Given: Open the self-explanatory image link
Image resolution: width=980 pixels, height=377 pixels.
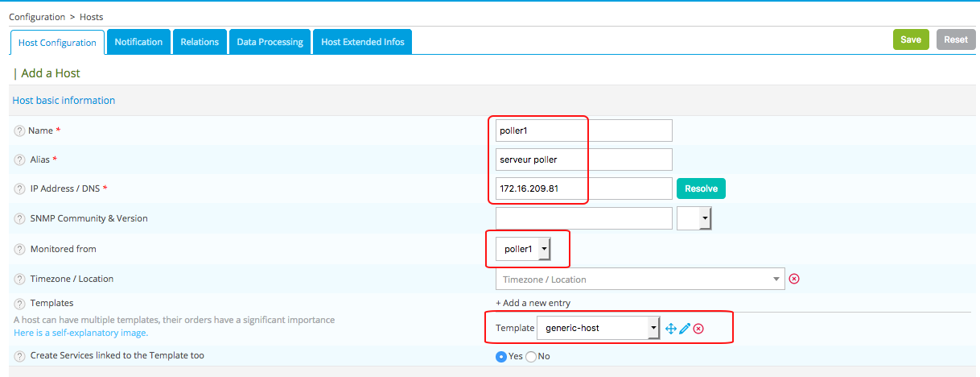Looking at the screenshot, I should (x=80, y=333).
